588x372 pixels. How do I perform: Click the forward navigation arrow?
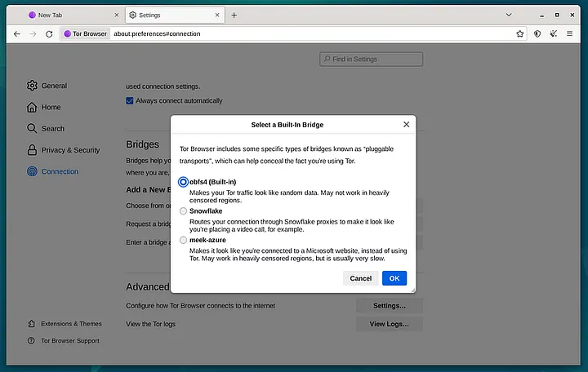coord(33,33)
